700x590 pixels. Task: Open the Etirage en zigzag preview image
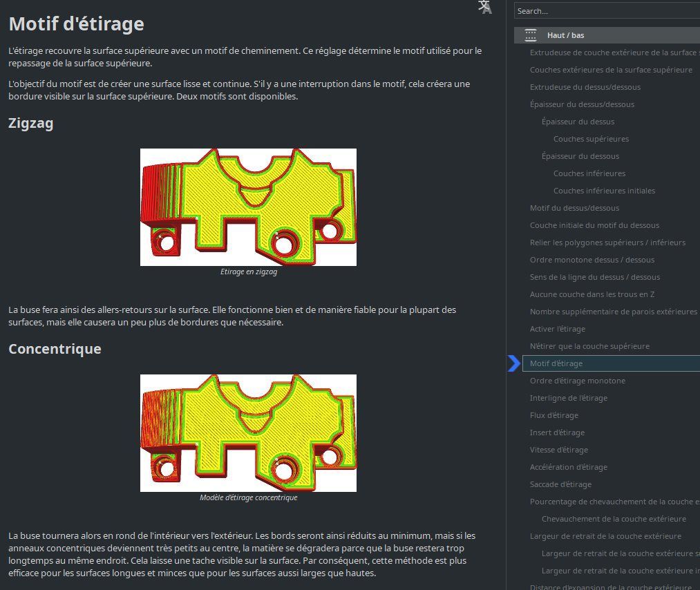click(x=248, y=207)
